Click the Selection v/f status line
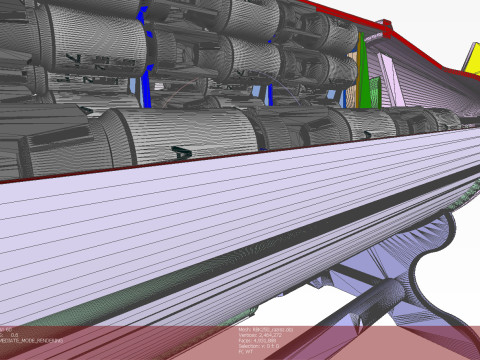This screenshot has width=480, height=360. click(x=259, y=346)
